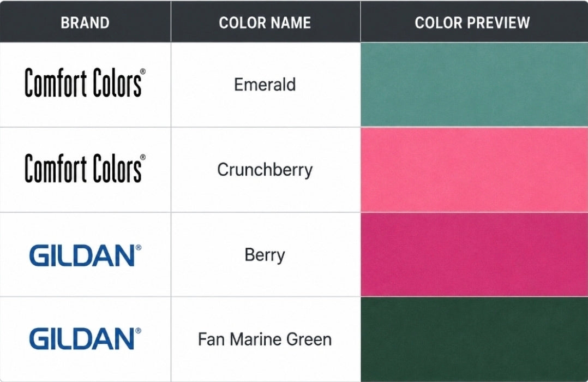Select the Crunchberry pink color swatch
Image resolution: width=588 pixels, height=382 pixels.
pos(475,170)
